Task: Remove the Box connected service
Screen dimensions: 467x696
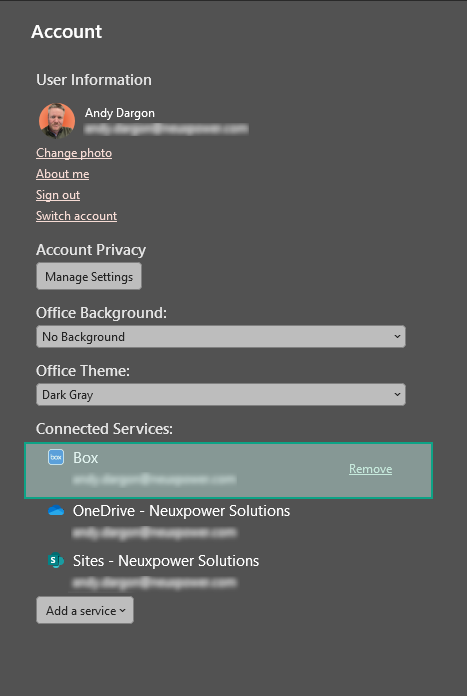Action: (370, 469)
